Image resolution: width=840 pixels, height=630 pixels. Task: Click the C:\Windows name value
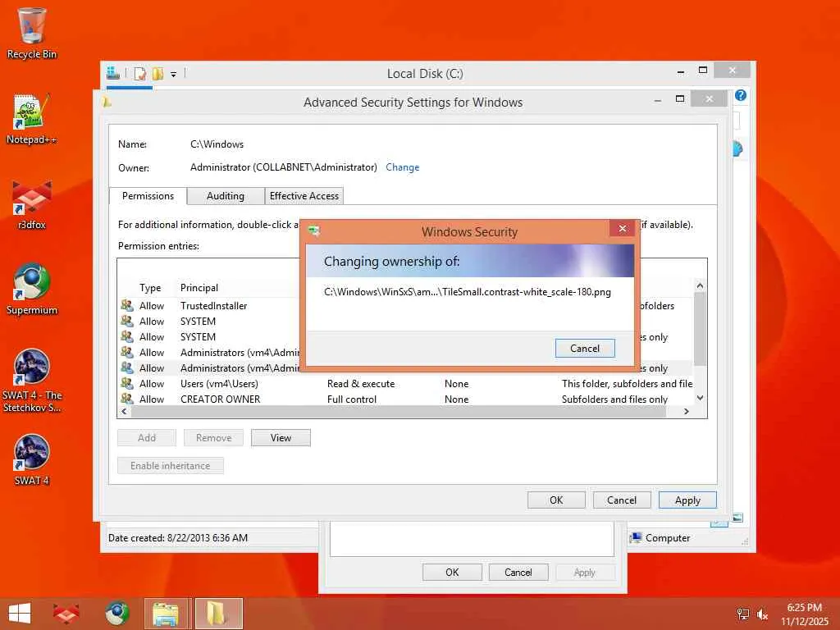pos(217,144)
